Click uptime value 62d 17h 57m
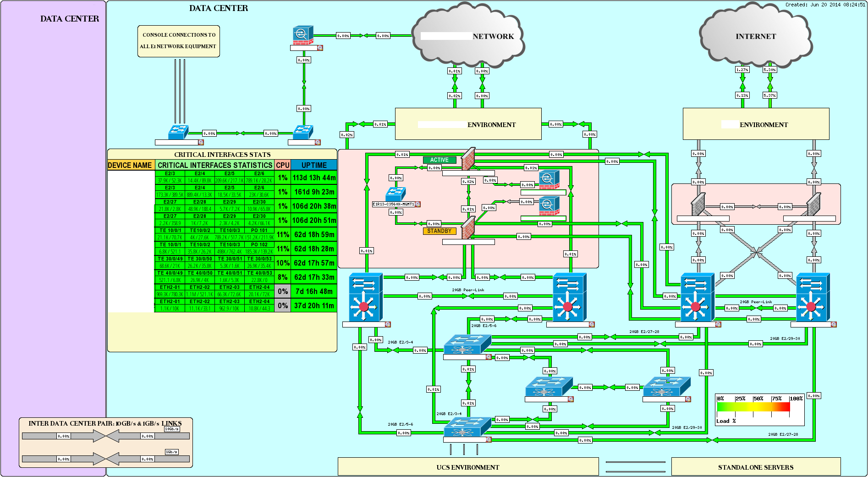Viewport: 868px width, 477px height. [314, 263]
